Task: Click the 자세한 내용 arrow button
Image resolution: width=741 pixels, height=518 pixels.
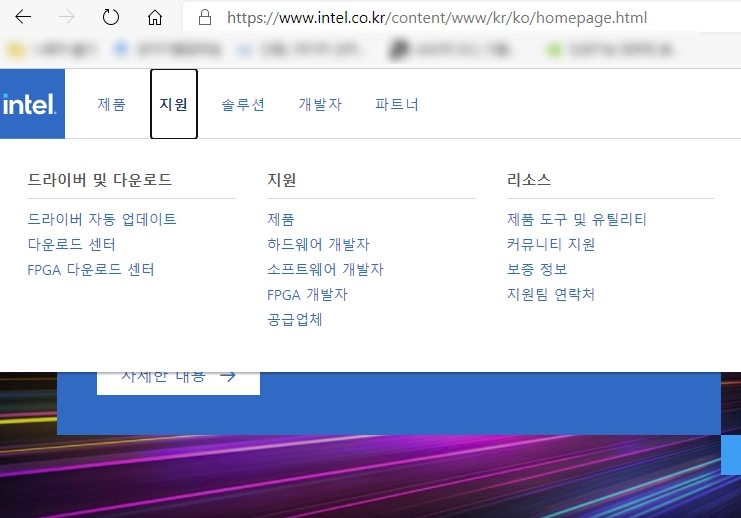Action: tap(178, 382)
